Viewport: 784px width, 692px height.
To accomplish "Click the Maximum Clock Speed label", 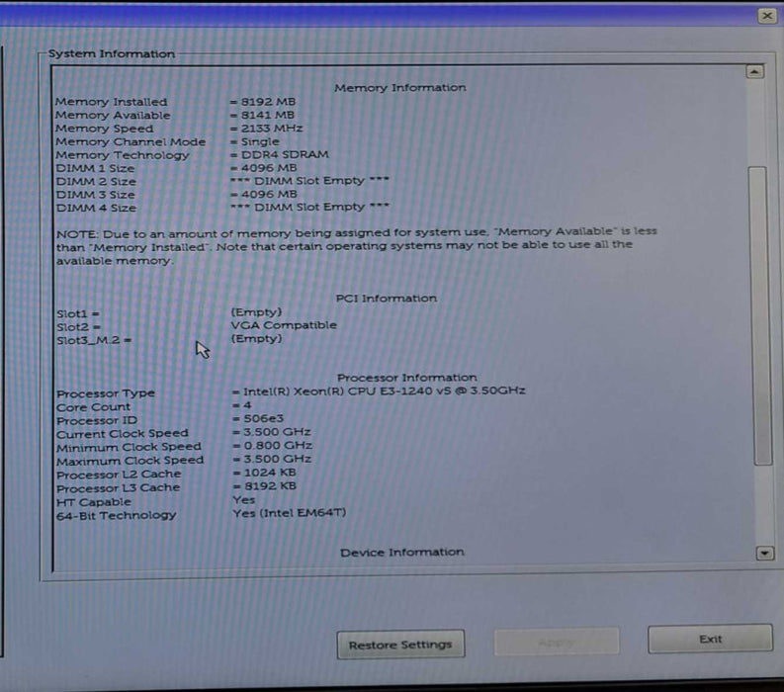I will [x=130, y=461].
